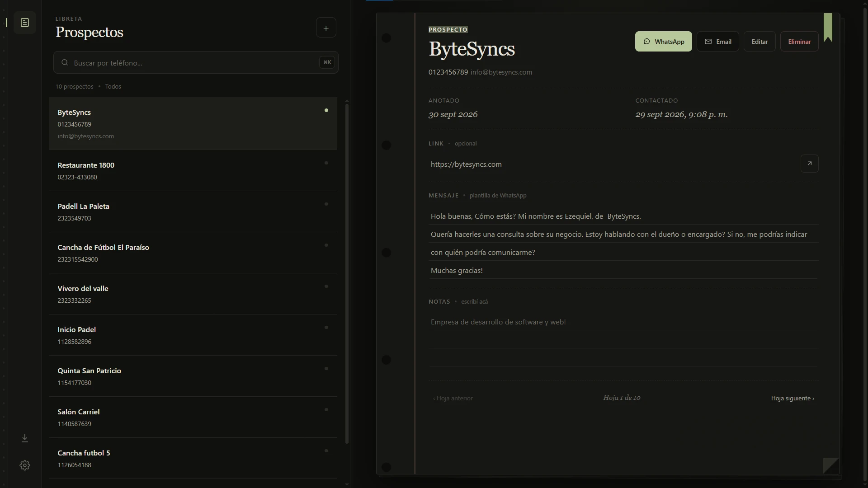Click the plus icon to add a prospect
Viewport: 868px width, 488px height.
pos(326,28)
